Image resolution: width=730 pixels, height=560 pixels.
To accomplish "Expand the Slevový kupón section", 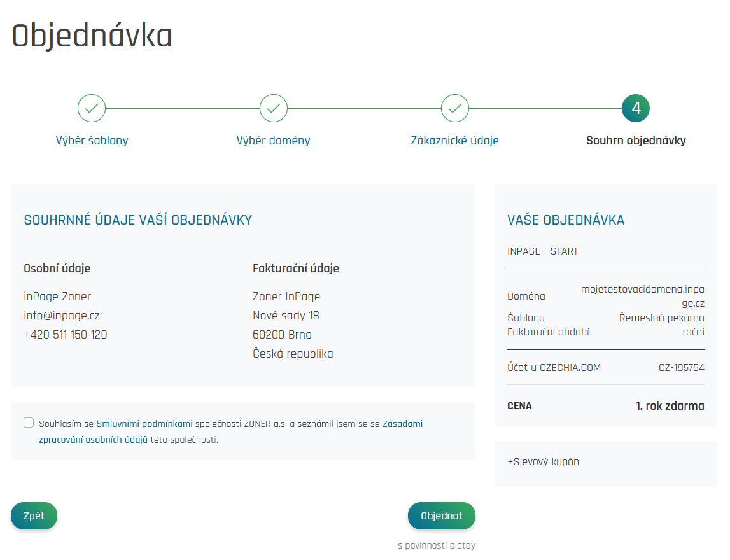I will click(543, 462).
